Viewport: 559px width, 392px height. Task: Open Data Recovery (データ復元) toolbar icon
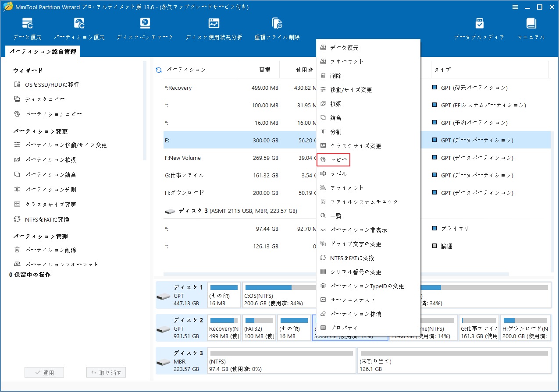point(27,29)
